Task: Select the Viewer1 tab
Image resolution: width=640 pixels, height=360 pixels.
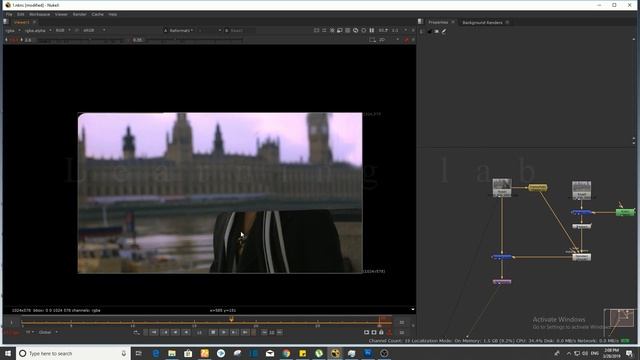Action: (x=22, y=22)
